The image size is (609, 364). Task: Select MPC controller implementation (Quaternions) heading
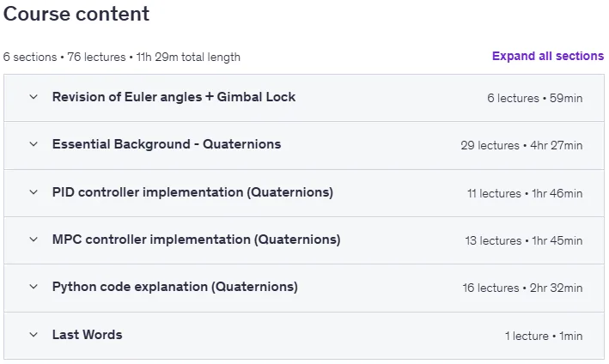point(197,240)
